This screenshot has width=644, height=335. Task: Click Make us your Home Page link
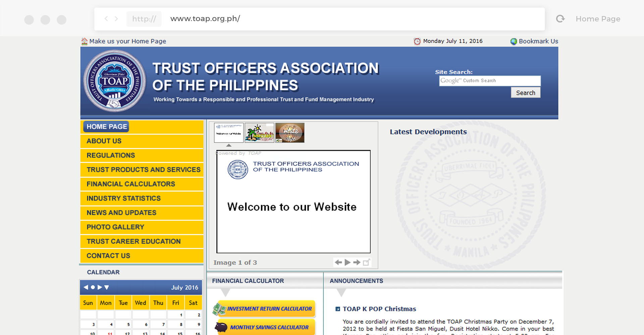(127, 41)
